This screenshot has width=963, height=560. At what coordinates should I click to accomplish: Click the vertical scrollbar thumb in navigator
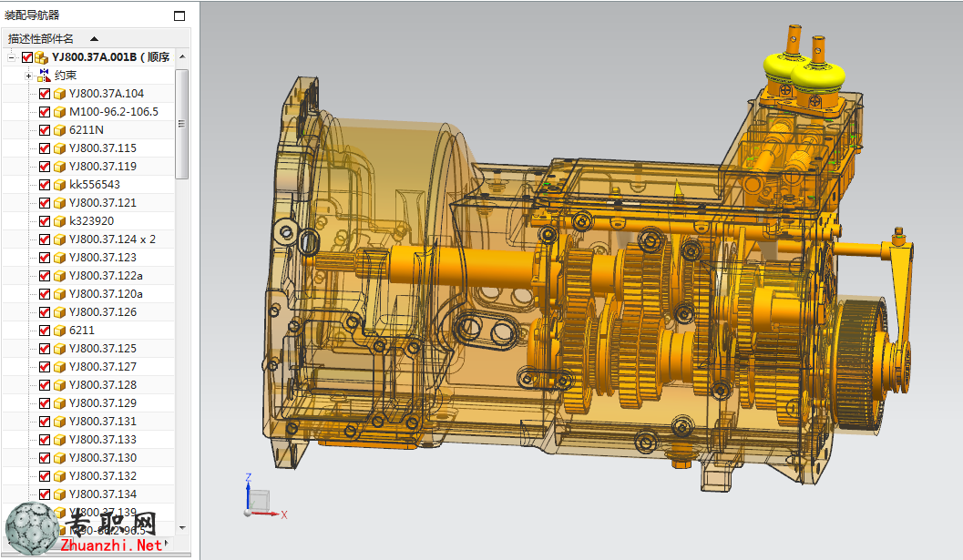182,124
